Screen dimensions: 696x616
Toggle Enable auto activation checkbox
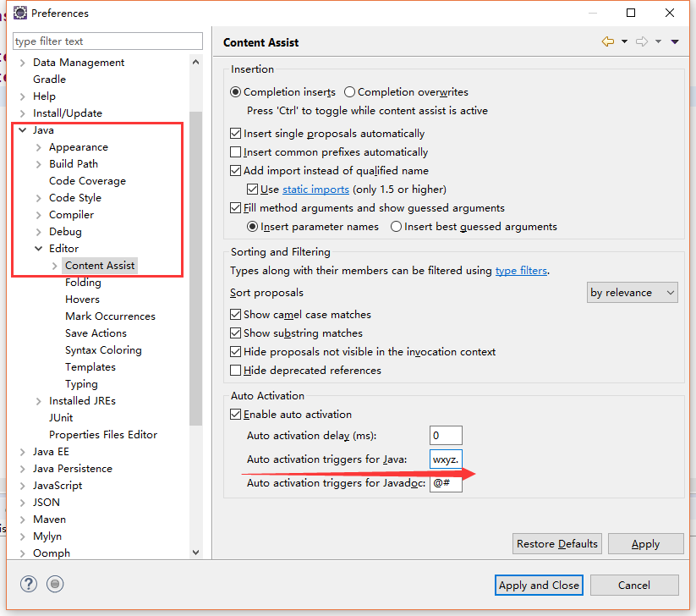[236, 415]
